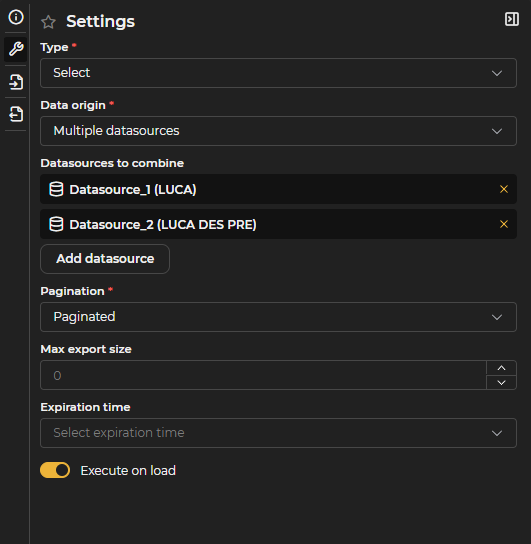Select the wrench settings tab
Screen dimensions: 531x544
(16, 49)
